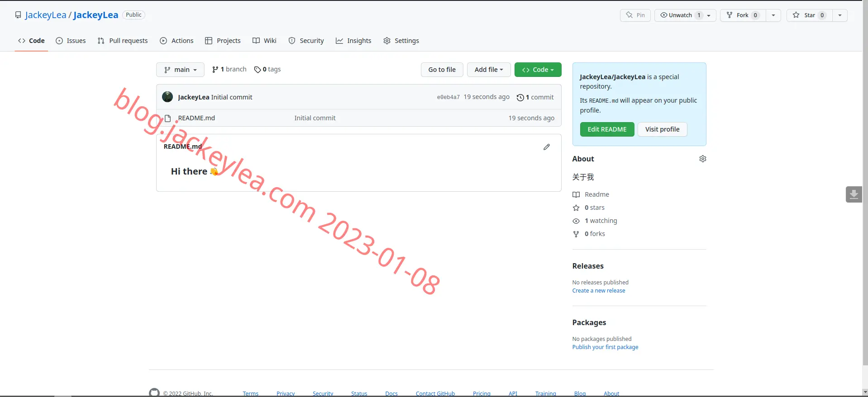Click the eye icon beside 1 watching
This screenshot has width=868, height=397.
tap(576, 221)
